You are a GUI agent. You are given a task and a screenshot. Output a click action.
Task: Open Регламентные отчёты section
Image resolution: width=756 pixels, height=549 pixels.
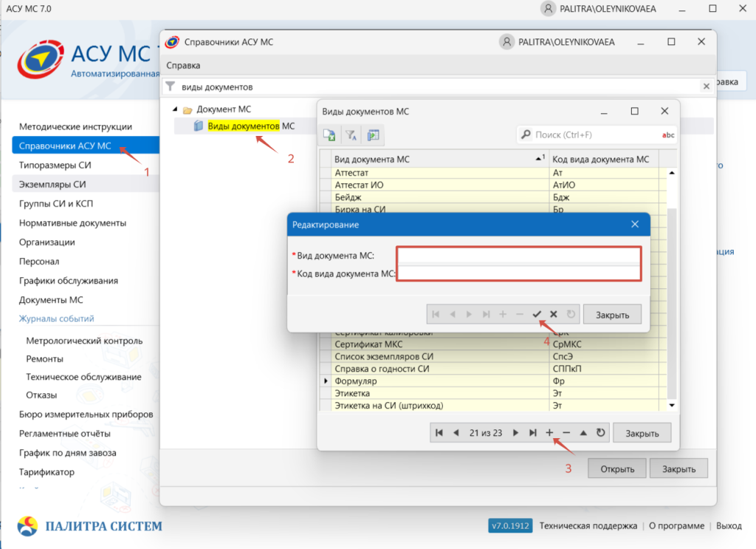click(65, 433)
